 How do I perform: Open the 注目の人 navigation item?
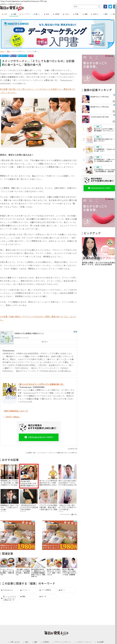95,14
